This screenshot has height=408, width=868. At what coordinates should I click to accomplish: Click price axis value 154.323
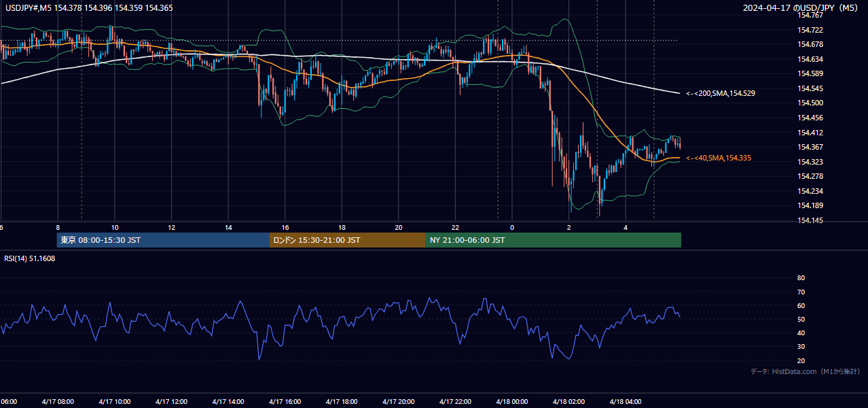point(810,162)
